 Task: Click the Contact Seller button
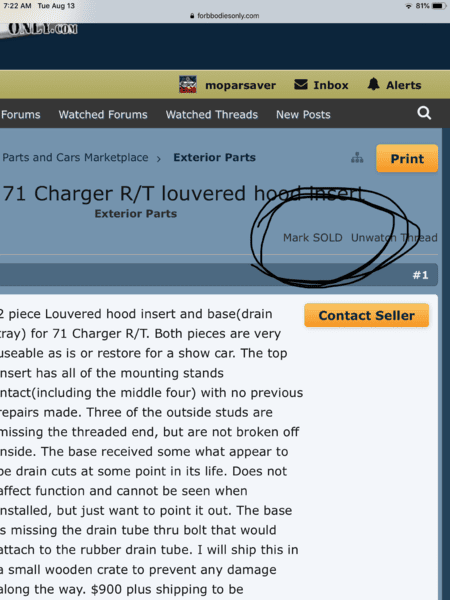[x=367, y=315]
